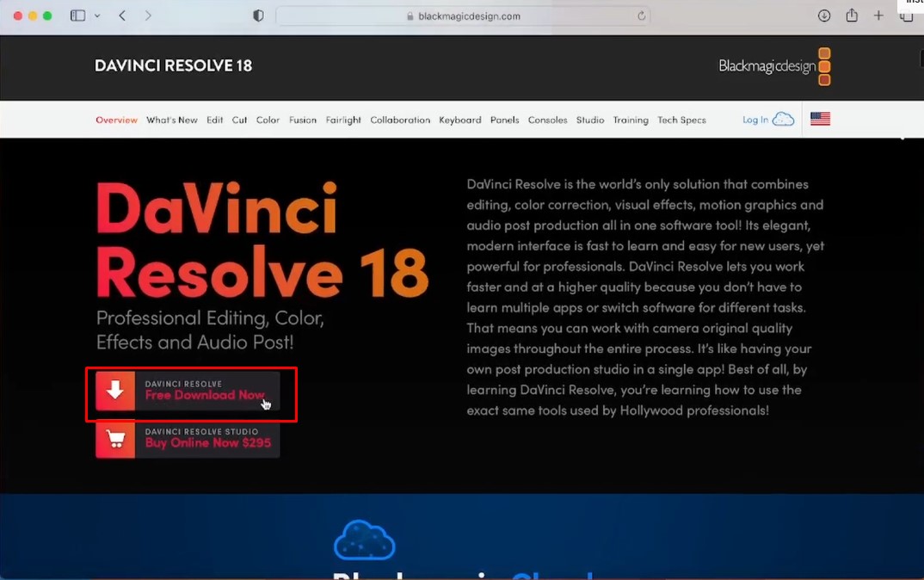
Task: Toggle the Safari sidebar icon
Action: pos(77,15)
